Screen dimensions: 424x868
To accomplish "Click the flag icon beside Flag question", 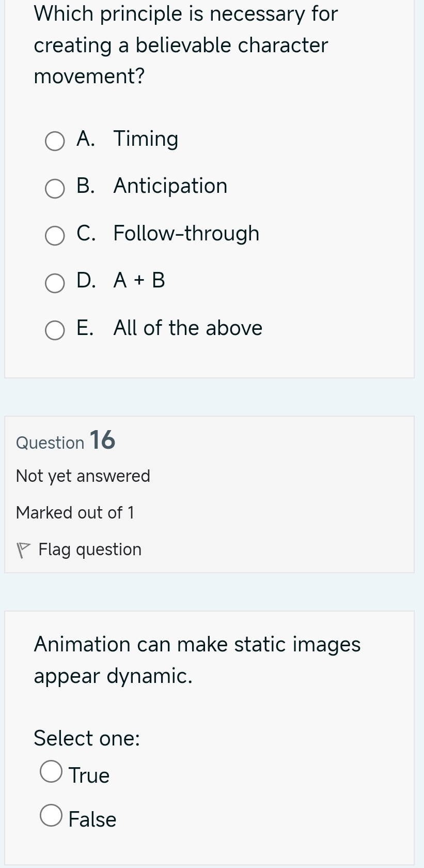I will click(x=24, y=549).
